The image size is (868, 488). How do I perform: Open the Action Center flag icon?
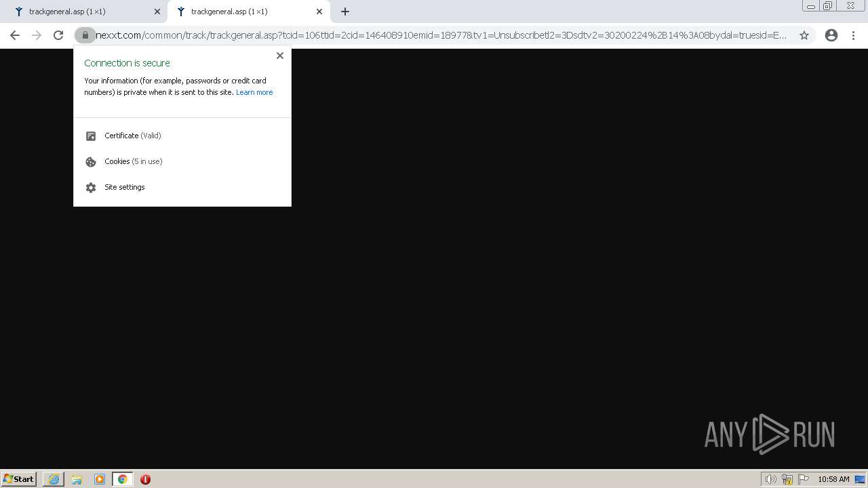804,479
